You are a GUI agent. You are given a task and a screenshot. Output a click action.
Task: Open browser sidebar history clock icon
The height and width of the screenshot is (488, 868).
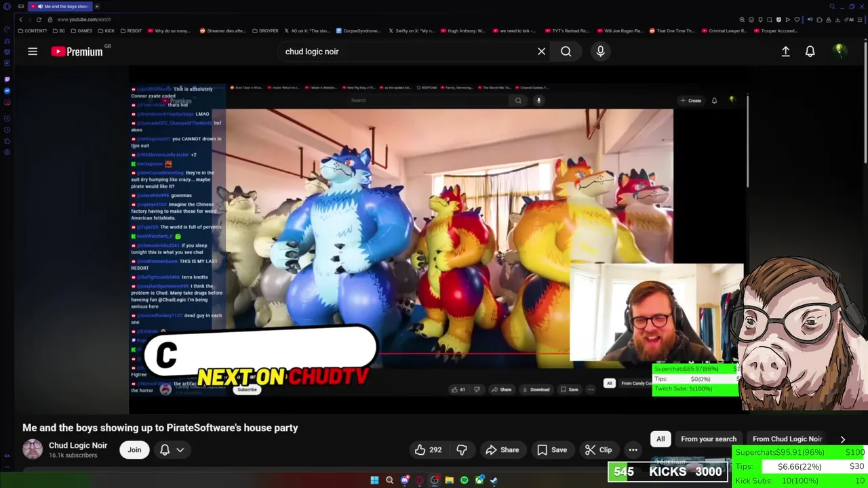click(7, 129)
